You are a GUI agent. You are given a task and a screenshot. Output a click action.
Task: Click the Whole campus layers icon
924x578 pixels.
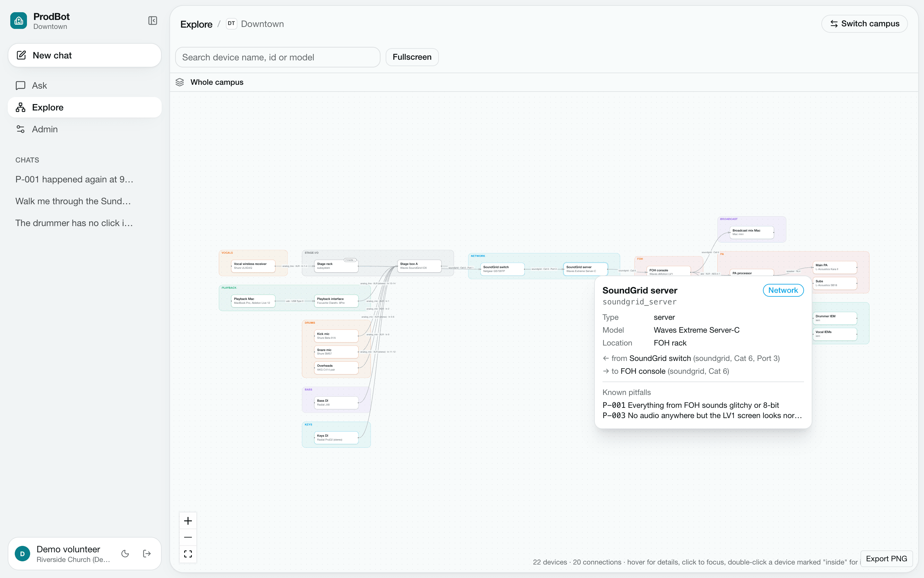[x=180, y=82]
